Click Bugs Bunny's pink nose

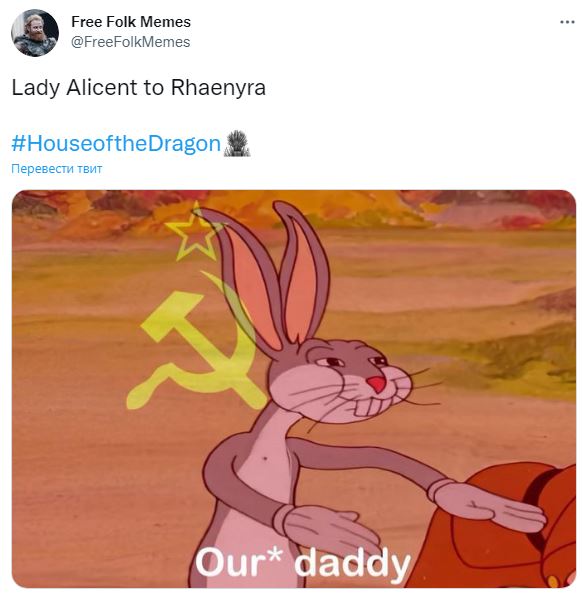(x=377, y=384)
